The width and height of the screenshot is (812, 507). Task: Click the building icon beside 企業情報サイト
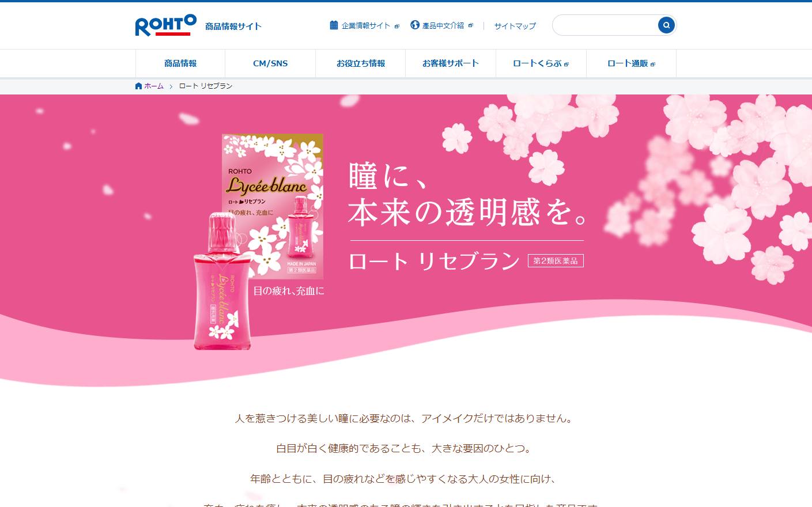334,25
